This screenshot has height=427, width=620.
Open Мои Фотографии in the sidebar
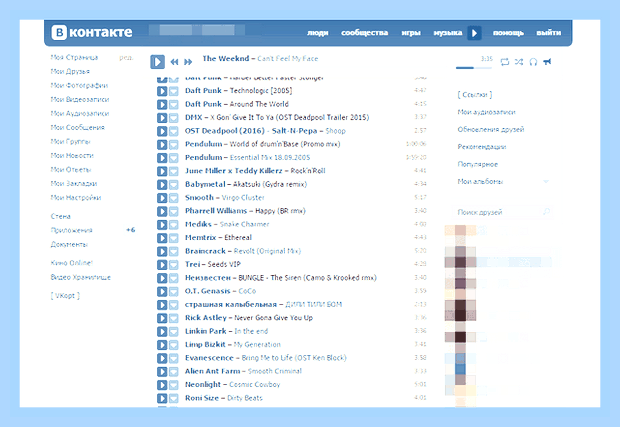coord(79,85)
